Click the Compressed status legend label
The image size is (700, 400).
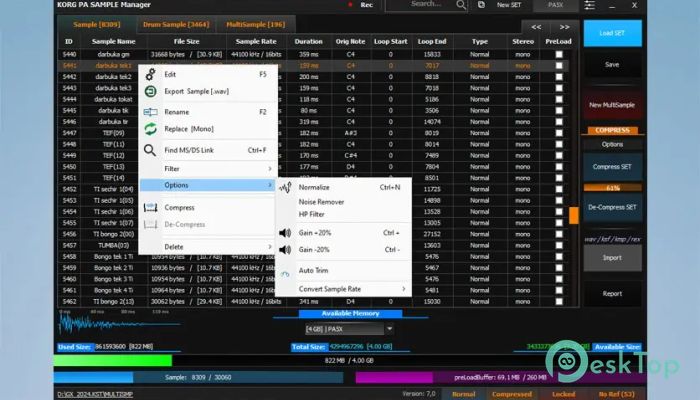coord(512,395)
